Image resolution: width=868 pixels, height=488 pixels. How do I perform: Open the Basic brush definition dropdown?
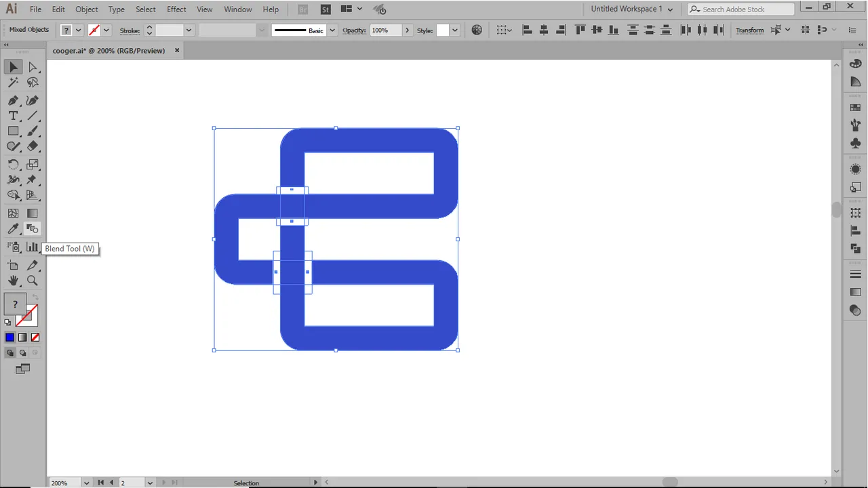click(332, 30)
